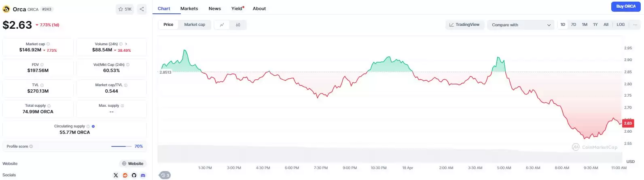
Task: Open Orca's Reddit social link
Action: (x=125, y=175)
